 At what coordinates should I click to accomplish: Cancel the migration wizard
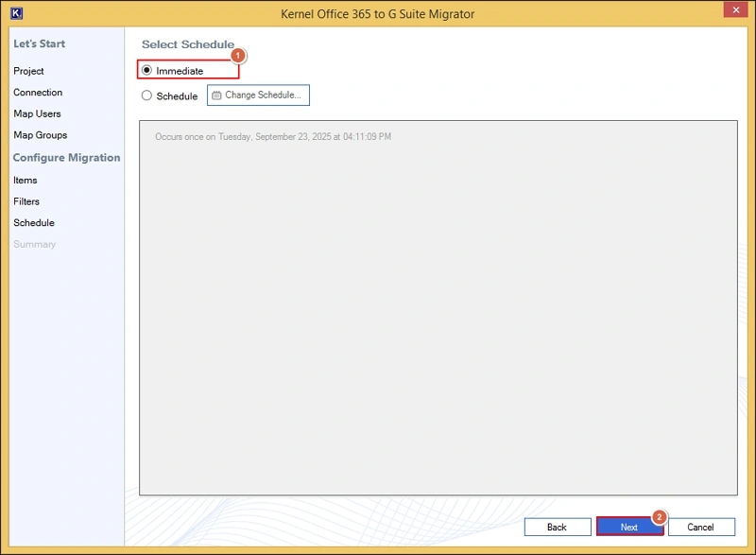(x=700, y=527)
